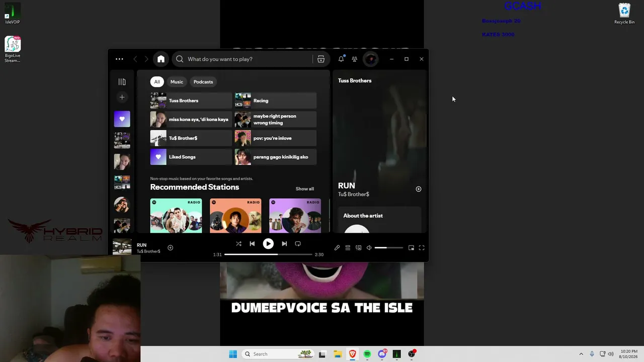Screen dimensions: 644x362
Task: Open the Windows Start button
Action: [233, 354]
